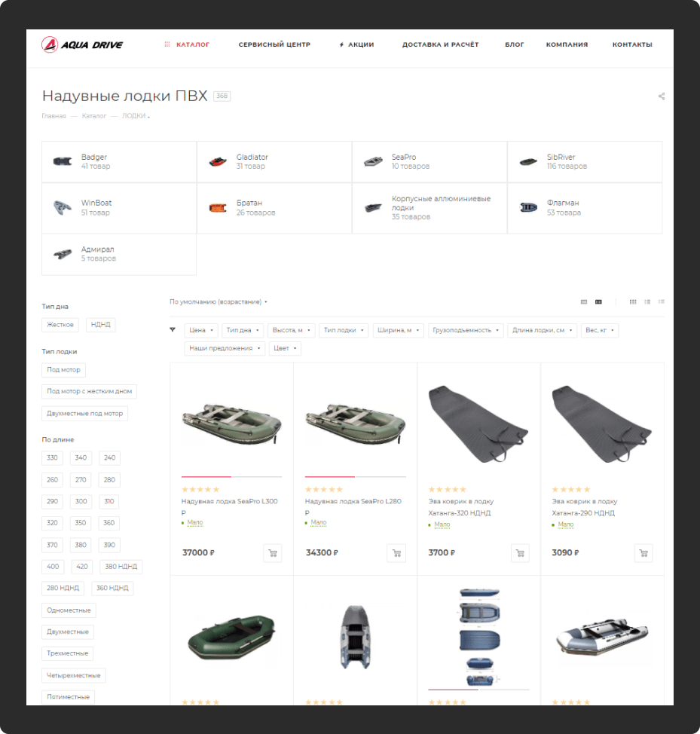Viewport: 700px width, 734px height.
Task: Toggle the 330 length filter
Action: (x=53, y=458)
